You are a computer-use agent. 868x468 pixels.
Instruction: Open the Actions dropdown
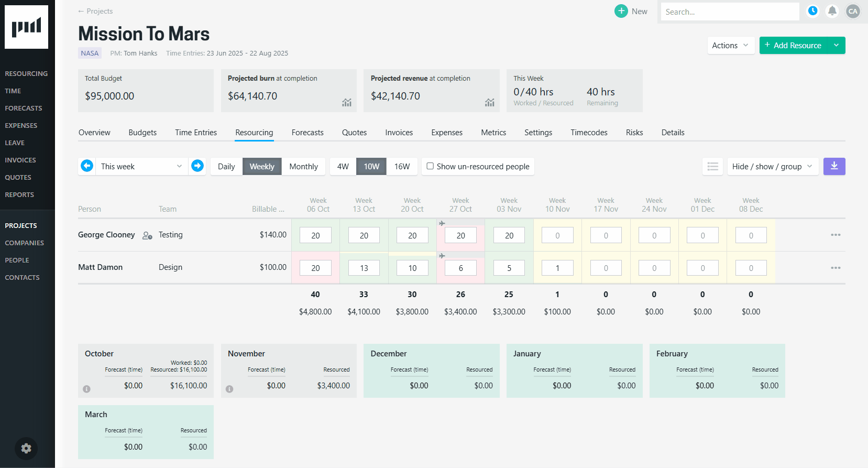[x=730, y=46]
